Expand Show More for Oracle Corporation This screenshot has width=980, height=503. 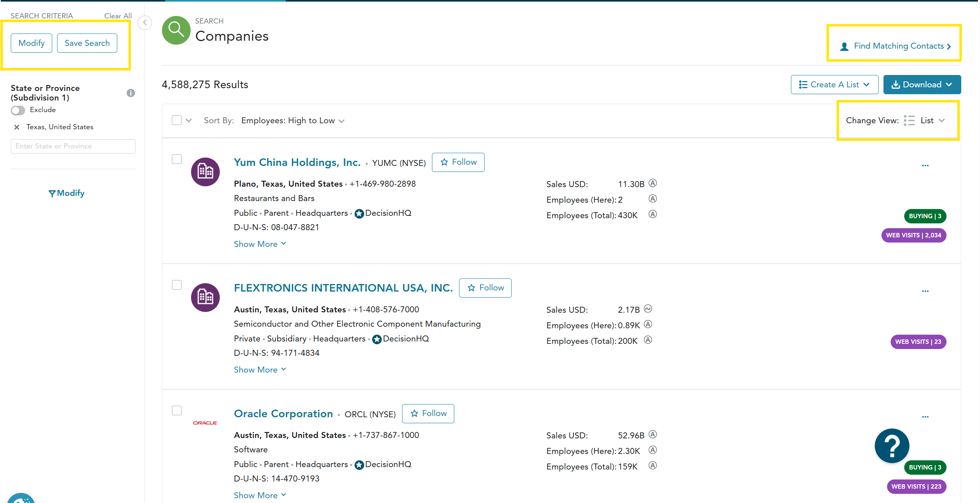coord(260,495)
